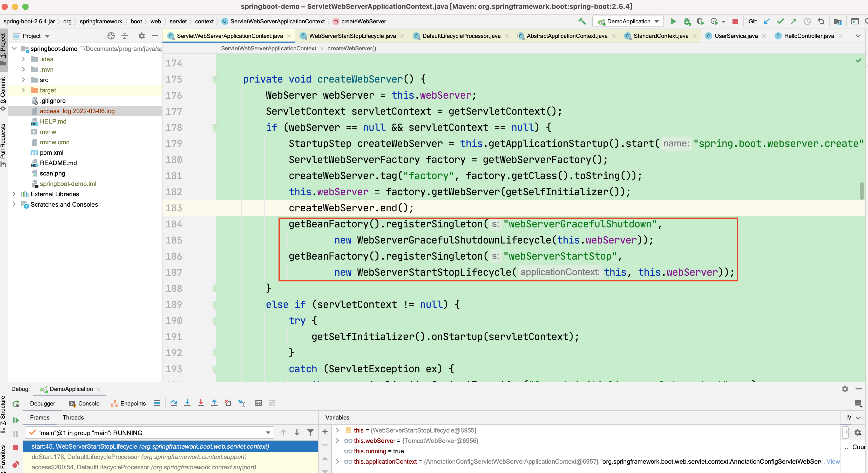Click the Build project hammer icon
Image resolution: width=868 pixels, height=473 pixels.
(582, 21)
